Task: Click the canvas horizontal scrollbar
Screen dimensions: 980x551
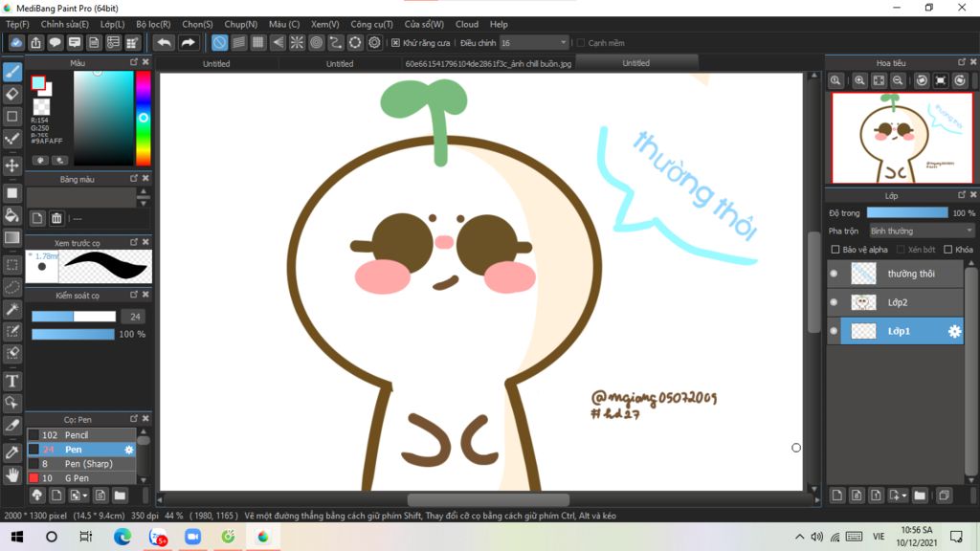Action: (x=488, y=499)
